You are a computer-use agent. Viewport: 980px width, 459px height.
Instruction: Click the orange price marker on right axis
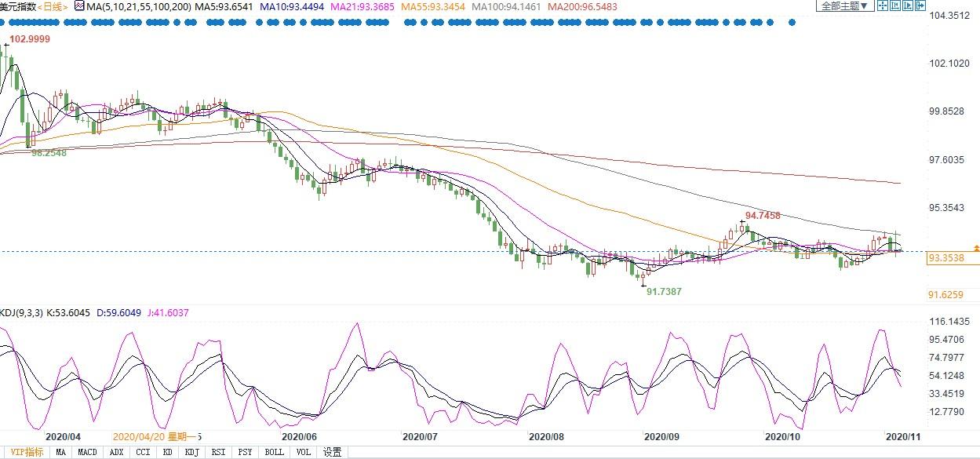pyautogui.click(x=975, y=248)
